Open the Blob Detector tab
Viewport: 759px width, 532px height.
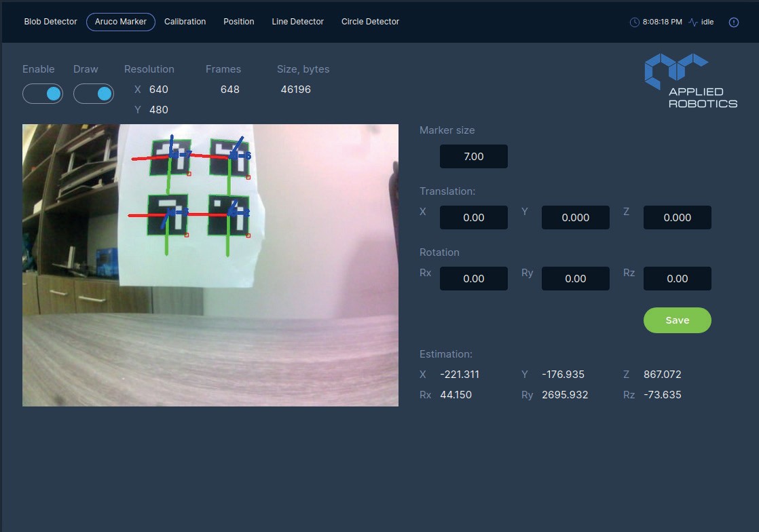pyautogui.click(x=51, y=22)
